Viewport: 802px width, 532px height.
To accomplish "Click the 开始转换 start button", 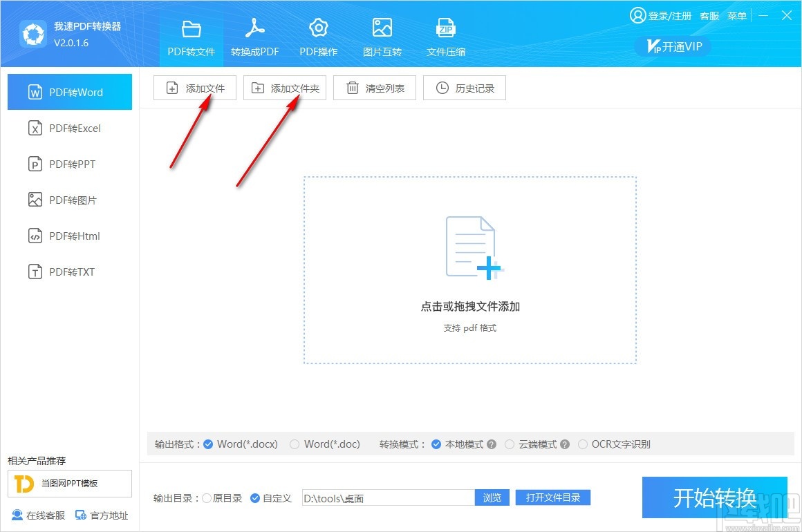I will [714, 497].
